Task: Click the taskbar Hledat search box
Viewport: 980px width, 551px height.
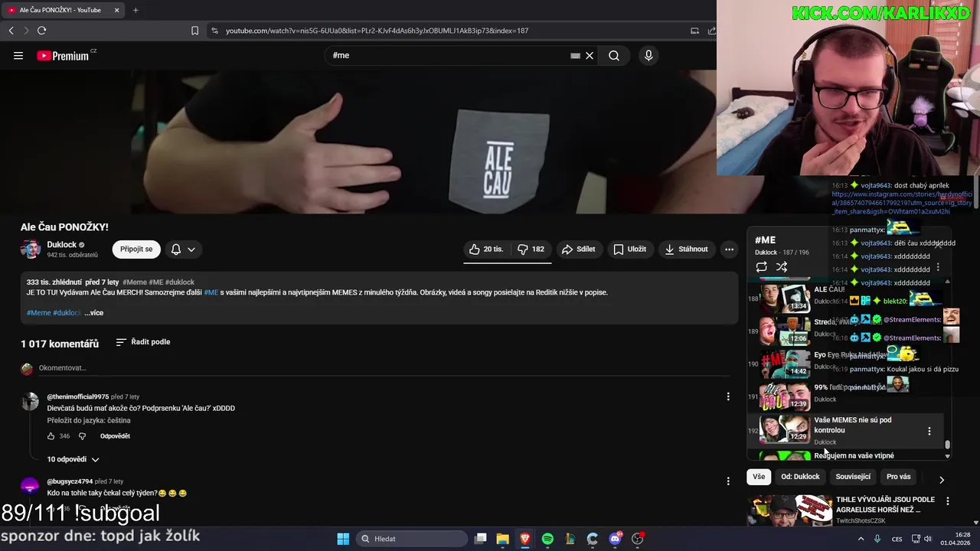Action: [412, 539]
